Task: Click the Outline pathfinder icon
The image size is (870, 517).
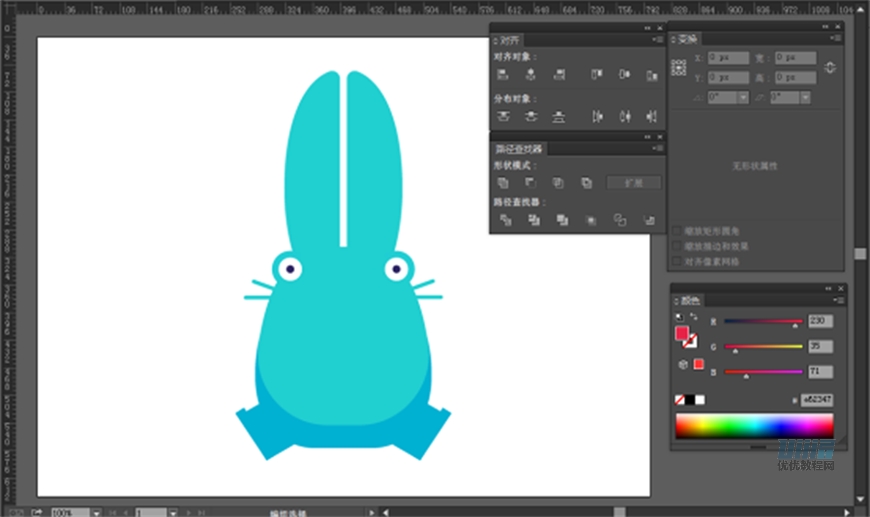Action: pyautogui.click(x=620, y=219)
